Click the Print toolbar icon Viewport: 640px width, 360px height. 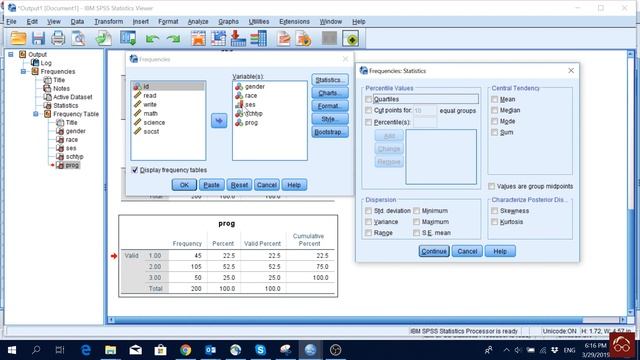58,39
